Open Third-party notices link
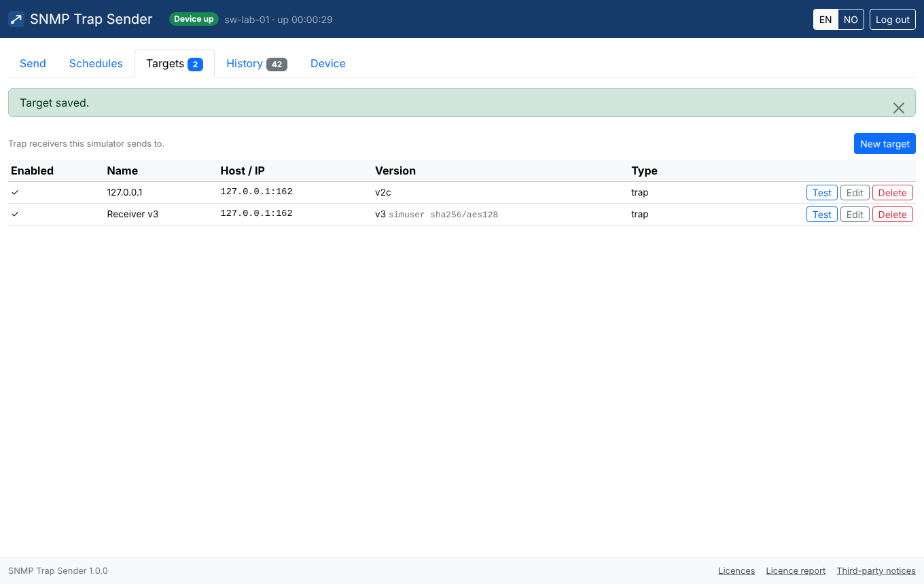 point(876,571)
